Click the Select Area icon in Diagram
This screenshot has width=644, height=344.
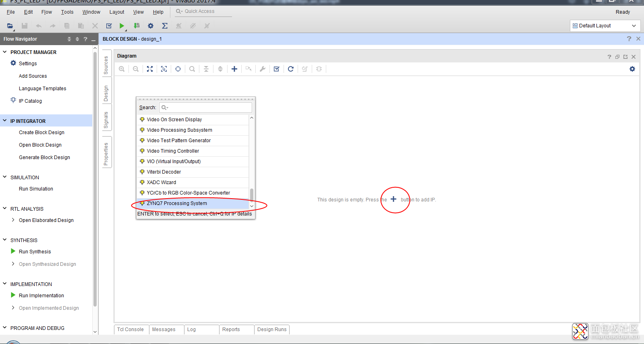pos(164,69)
